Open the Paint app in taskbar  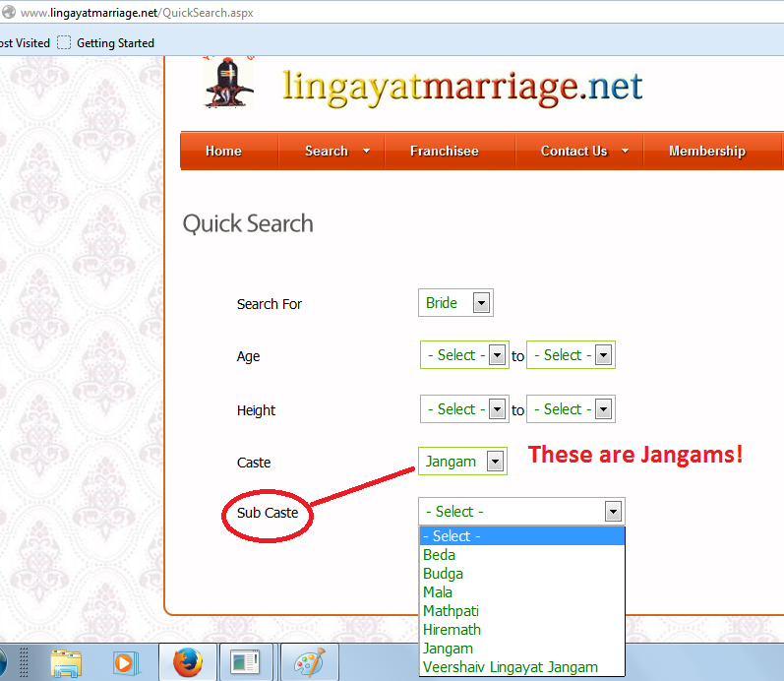[x=309, y=663]
